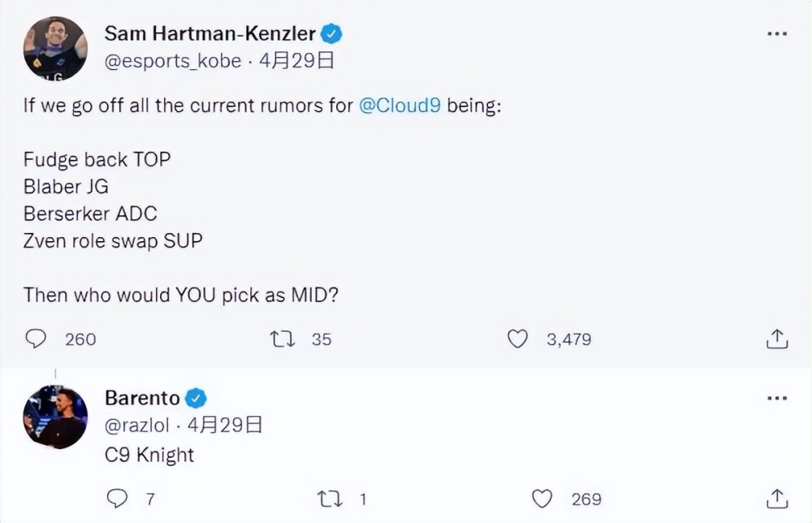Open the date stamp on Sam's tweet
The height and width of the screenshot is (523, 812).
coord(296,61)
